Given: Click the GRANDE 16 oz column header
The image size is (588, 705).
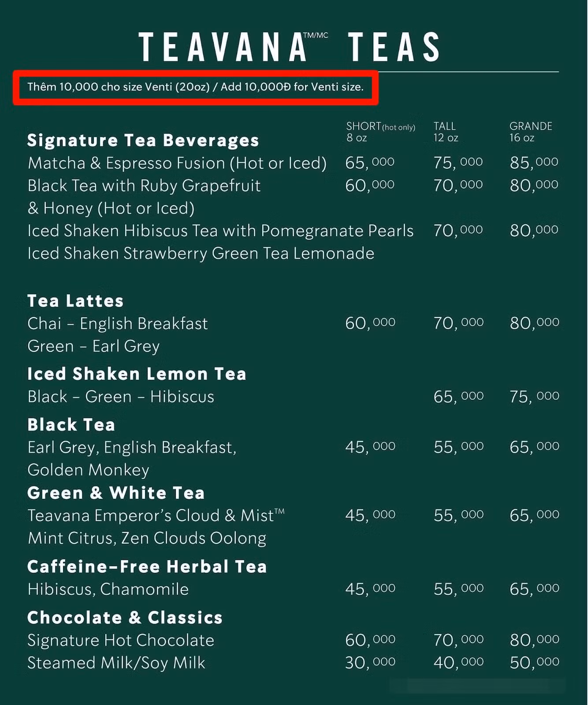Looking at the screenshot, I should pyautogui.click(x=530, y=132).
